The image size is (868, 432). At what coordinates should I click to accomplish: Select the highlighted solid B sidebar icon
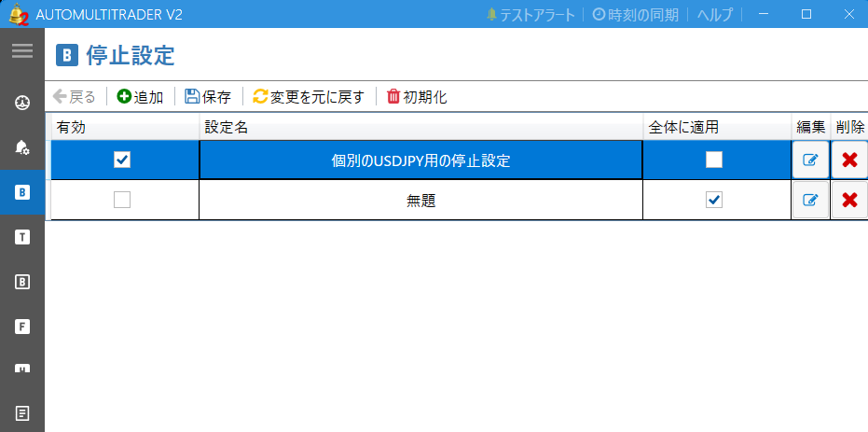coord(22,192)
